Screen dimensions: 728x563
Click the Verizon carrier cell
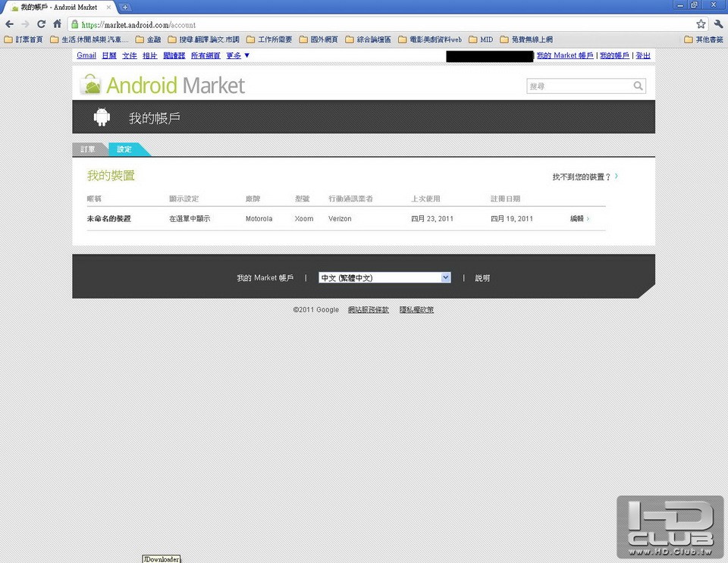pyautogui.click(x=340, y=218)
